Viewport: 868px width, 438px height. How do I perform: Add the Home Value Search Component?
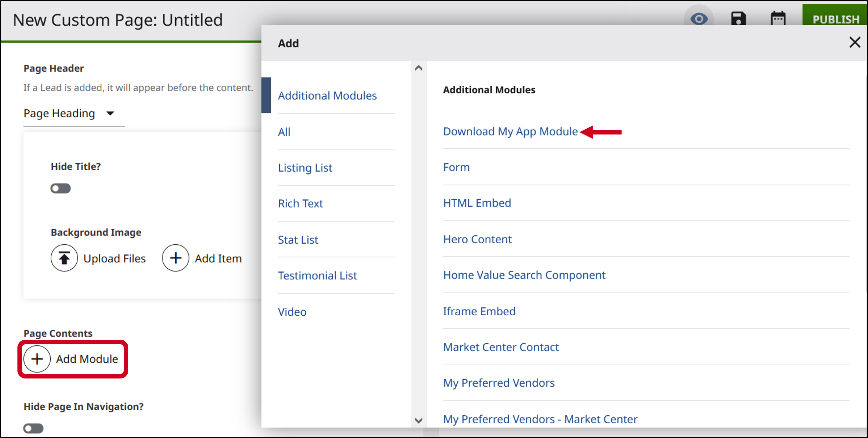[524, 275]
